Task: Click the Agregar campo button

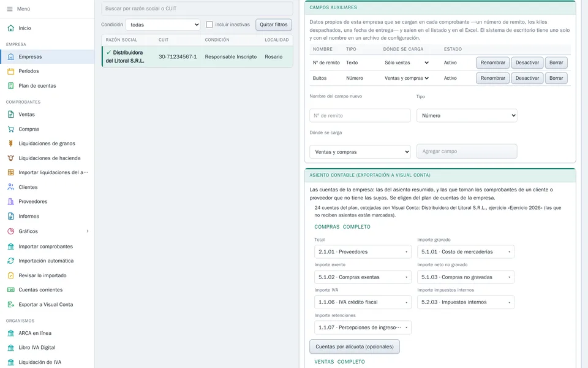Action: point(467,151)
